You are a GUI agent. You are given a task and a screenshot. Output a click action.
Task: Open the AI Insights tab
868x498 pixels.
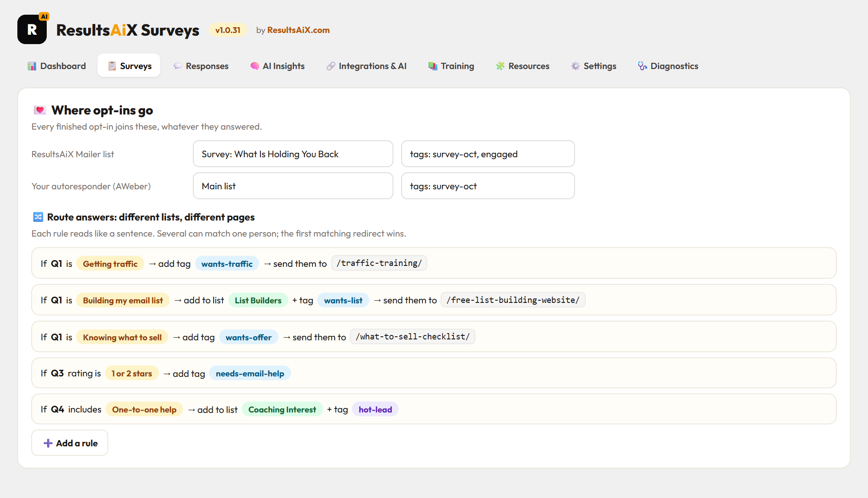(278, 66)
